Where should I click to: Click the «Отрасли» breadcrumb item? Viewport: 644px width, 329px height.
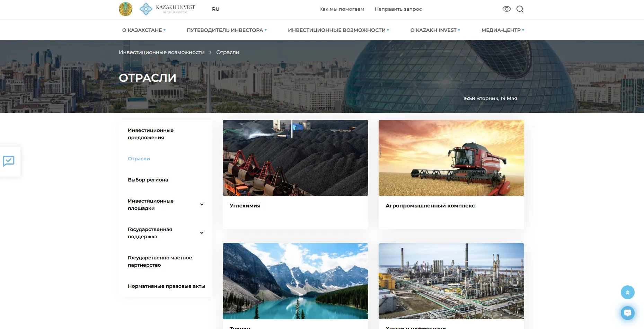click(x=228, y=52)
